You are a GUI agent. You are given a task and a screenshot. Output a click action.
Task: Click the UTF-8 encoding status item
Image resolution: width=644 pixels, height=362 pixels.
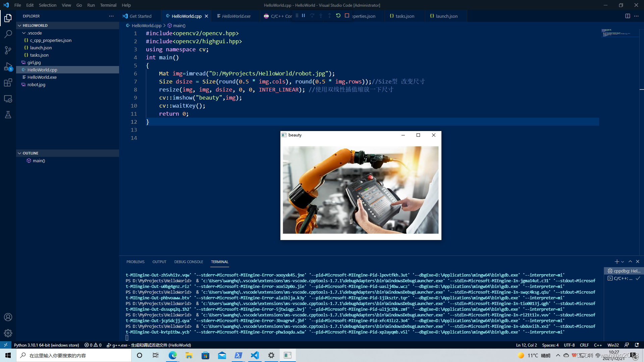click(x=569, y=345)
